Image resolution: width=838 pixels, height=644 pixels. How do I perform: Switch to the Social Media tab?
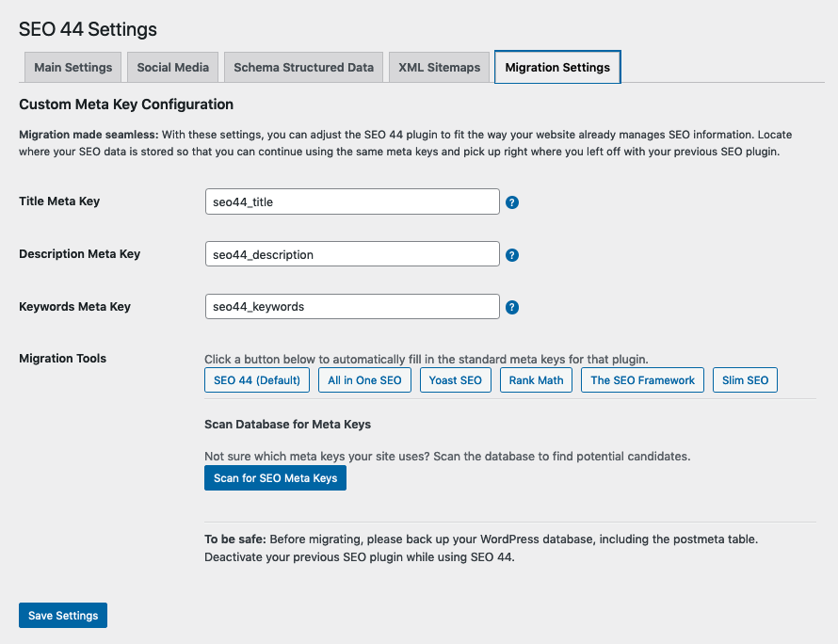pos(173,68)
